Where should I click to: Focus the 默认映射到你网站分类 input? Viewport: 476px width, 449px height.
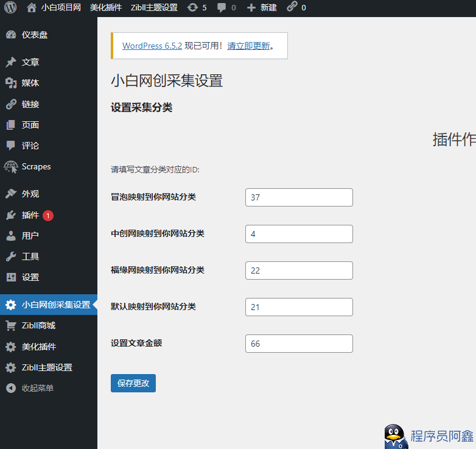point(299,307)
